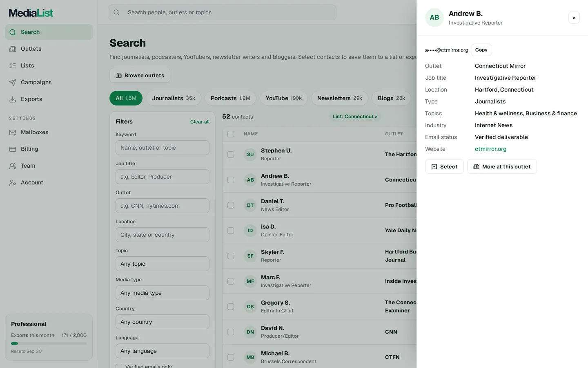Click the Keyword filter input field
Image resolution: width=588 pixels, height=368 pixels.
163,148
